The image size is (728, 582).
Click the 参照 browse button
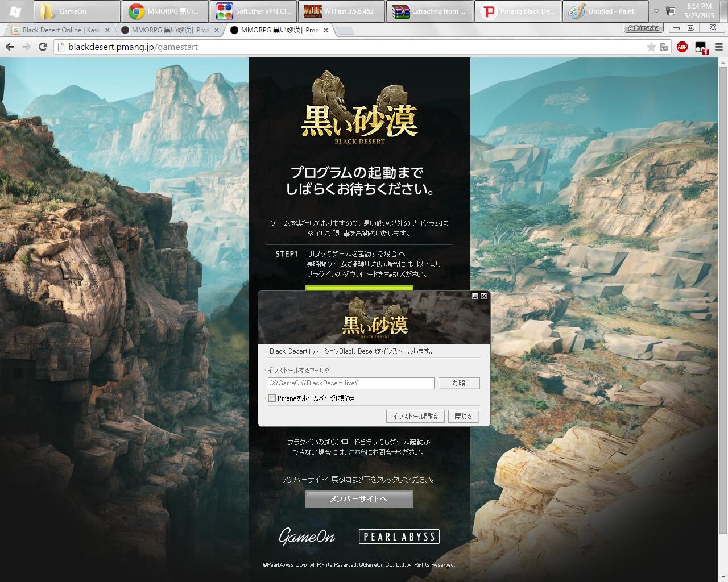click(459, 384)
